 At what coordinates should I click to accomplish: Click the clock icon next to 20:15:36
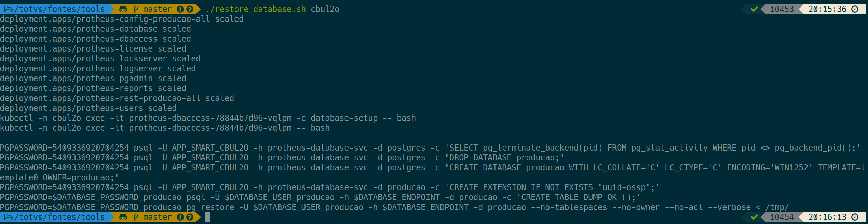tap(855, 9)
